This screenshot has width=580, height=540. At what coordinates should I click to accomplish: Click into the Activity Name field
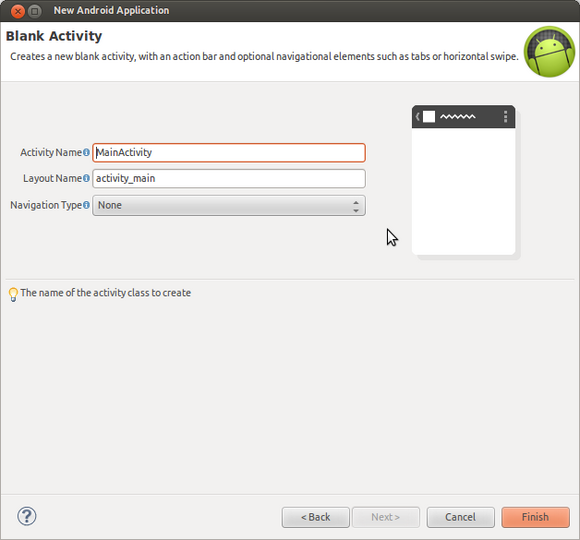(x=229, y=153)
